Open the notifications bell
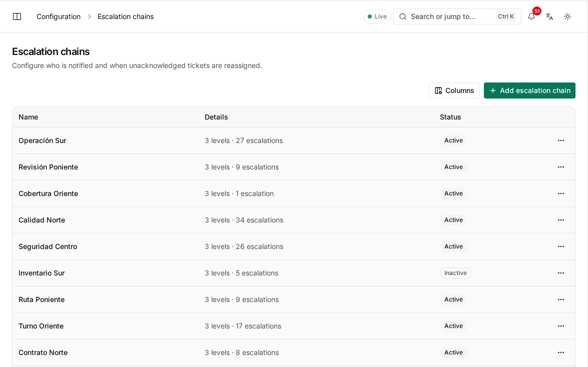Image resolution: width=588 pixels, height=367 pixels. 531,16
